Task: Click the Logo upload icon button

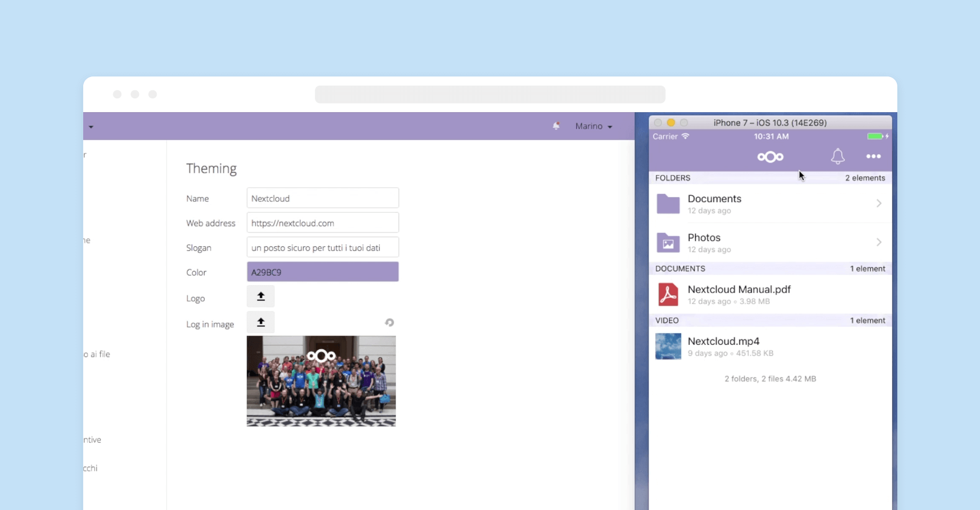Action: [260, 297]
